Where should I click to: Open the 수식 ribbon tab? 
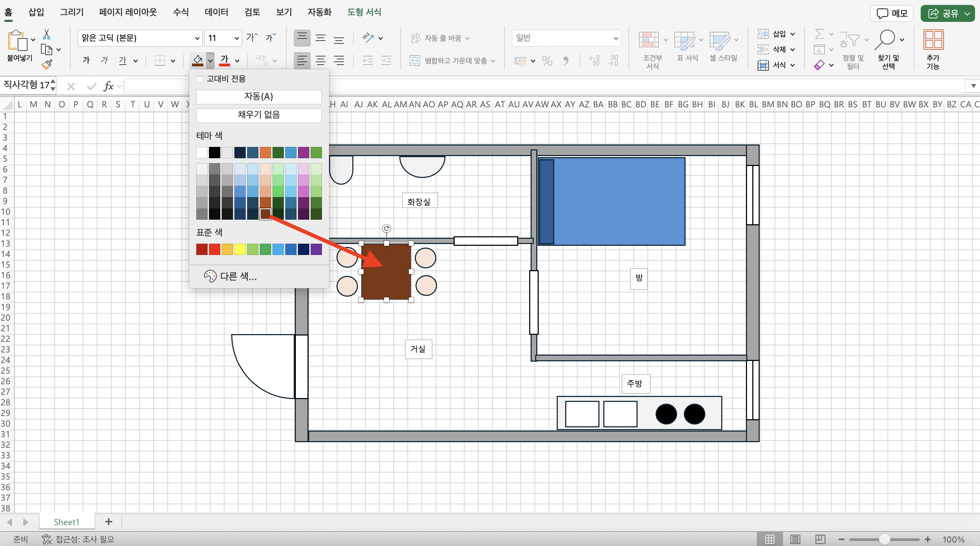(181, 12)
